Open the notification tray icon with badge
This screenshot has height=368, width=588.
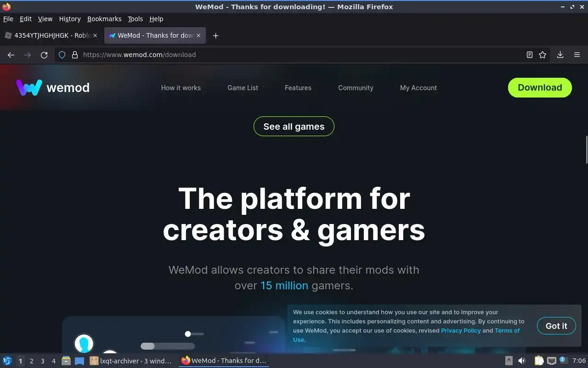pos(563,360)
